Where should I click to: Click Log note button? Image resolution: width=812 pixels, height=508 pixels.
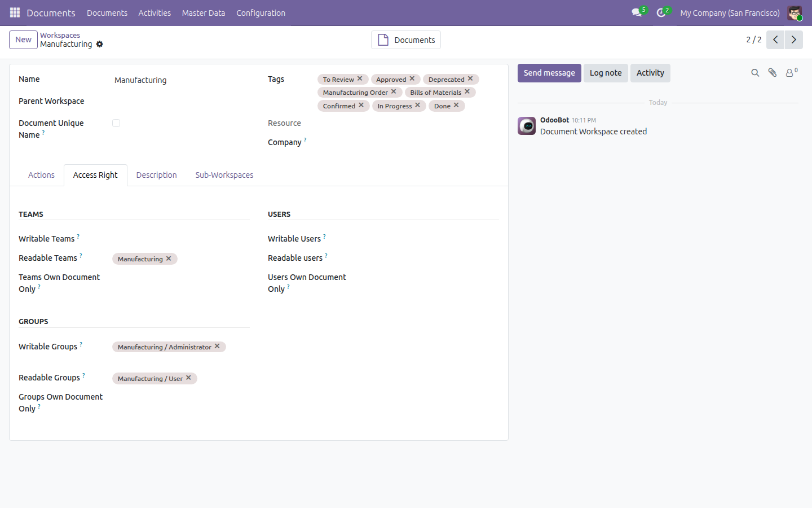point(606,73)
